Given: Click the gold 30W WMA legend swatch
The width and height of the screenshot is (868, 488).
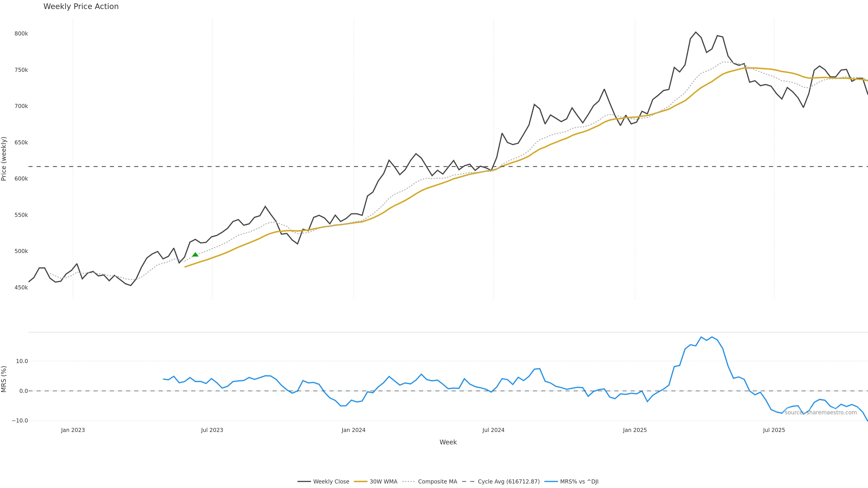Looking at the screenshot, I should coord(360,482).
